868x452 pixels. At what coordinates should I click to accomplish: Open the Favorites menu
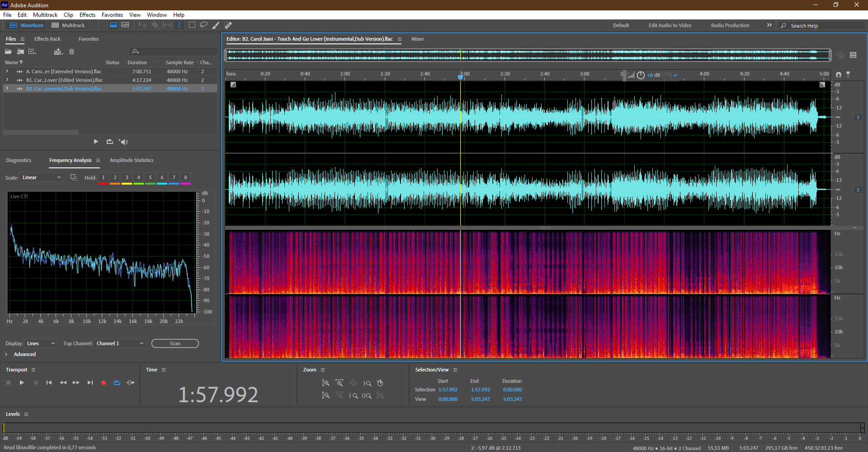(x=112, y=15)
